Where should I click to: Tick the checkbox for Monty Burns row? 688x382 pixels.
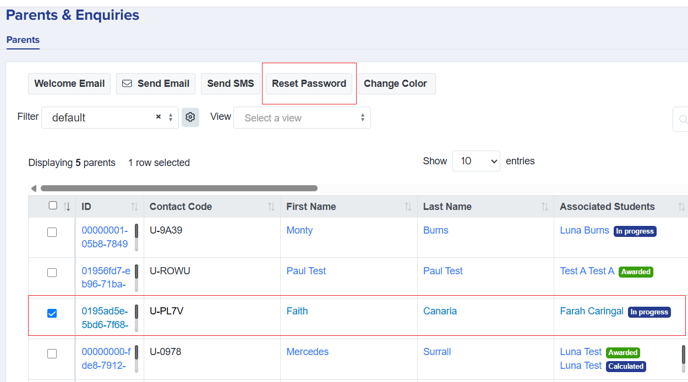(x=52, y=232)
